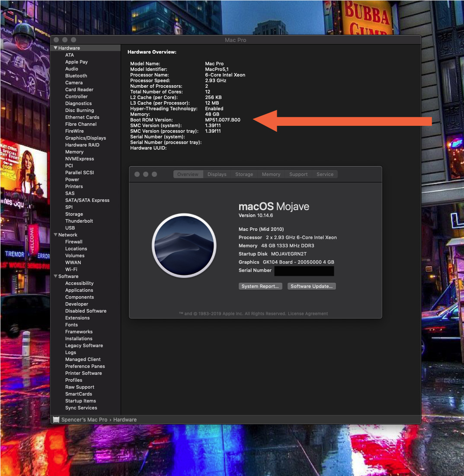Select Volumes under Network
Screen dimensions: 464x476
(x=75, y=256)
